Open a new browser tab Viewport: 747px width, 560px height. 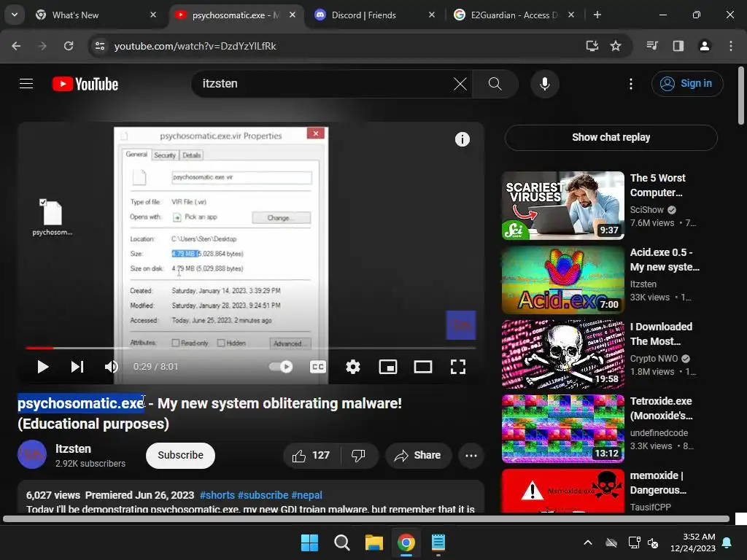pos(597,15)
